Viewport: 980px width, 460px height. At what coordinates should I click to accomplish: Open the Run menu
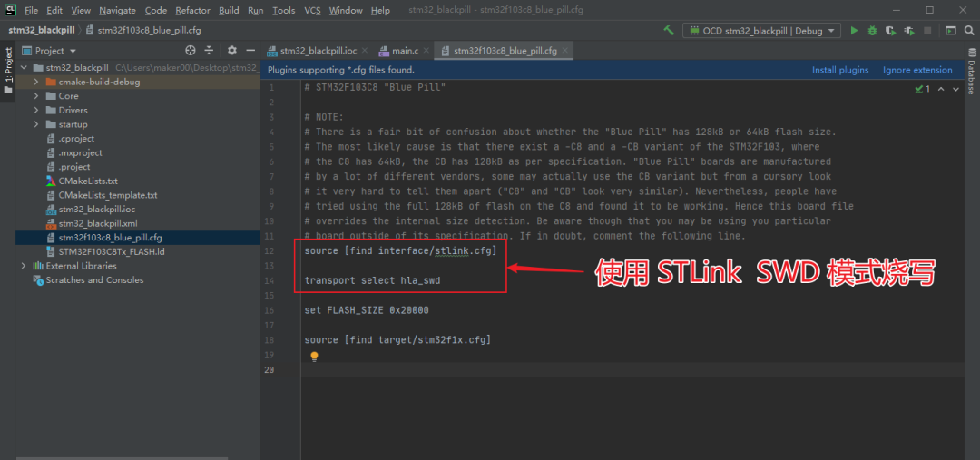point(255,11)
